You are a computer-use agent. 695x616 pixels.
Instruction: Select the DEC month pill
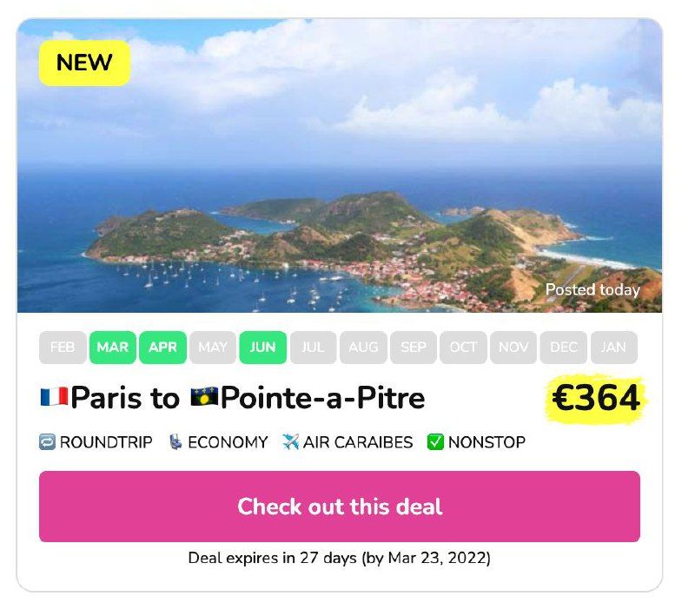tap(564, 348)
